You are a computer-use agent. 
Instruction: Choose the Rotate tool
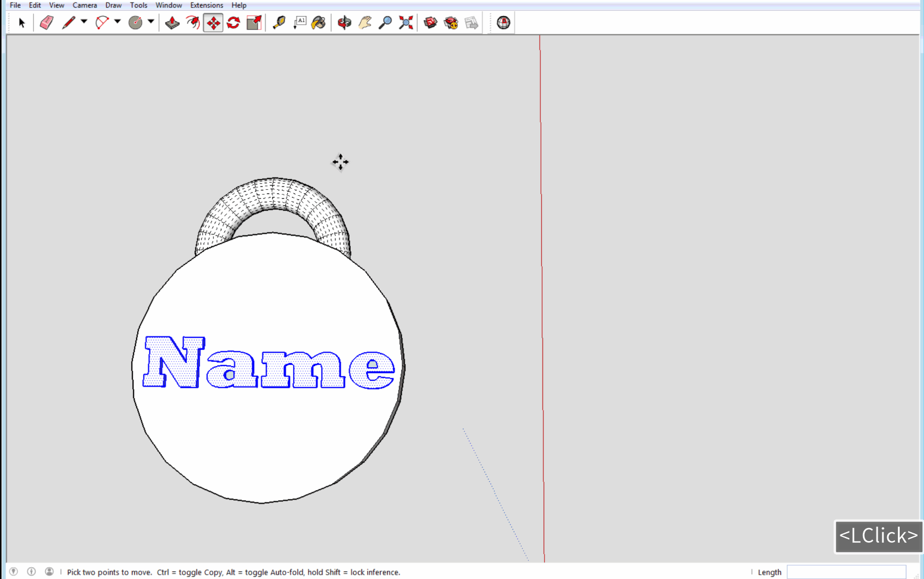(x=233, y=23)
